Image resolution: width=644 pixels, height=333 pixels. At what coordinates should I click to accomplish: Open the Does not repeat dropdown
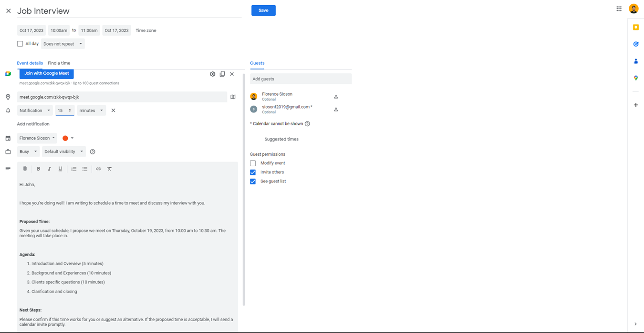(62, 44)
